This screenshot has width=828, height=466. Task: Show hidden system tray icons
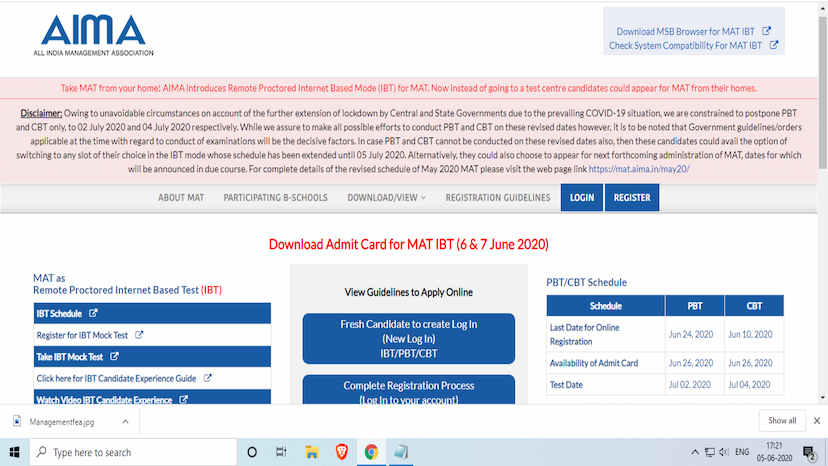click(695, 452)
